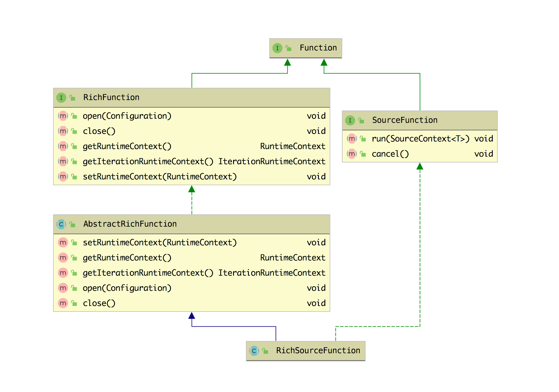
Task: Click the interface icon beside Function
Action: tap(277, 48)
